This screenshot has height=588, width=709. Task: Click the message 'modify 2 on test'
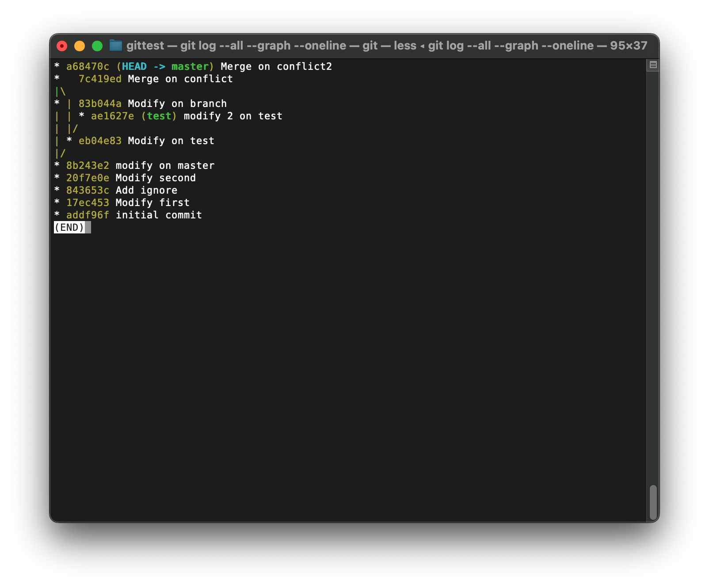pyautogui.click(x=233, y=116)
